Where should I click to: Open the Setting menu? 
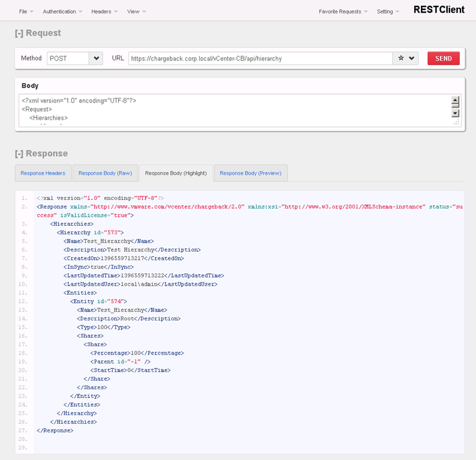point(388,11)
